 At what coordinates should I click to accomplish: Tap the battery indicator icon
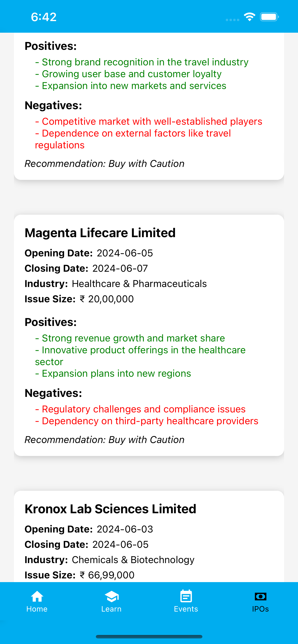tap(269, 17)
